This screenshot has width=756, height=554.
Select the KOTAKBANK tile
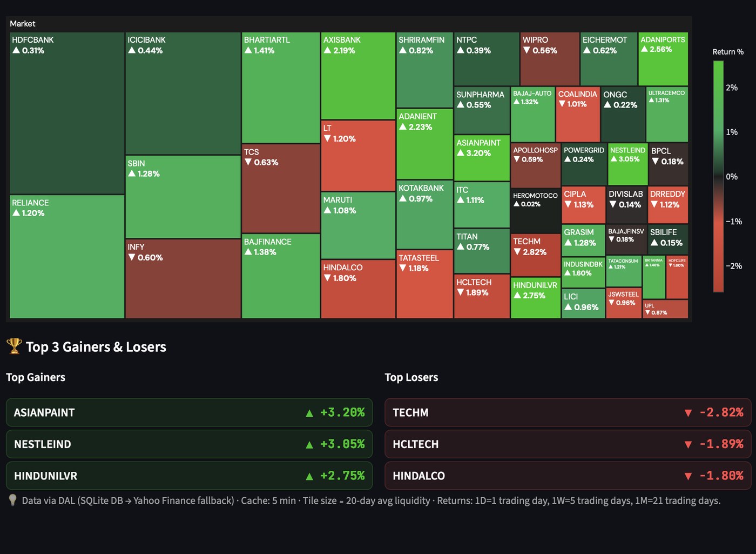424,215
